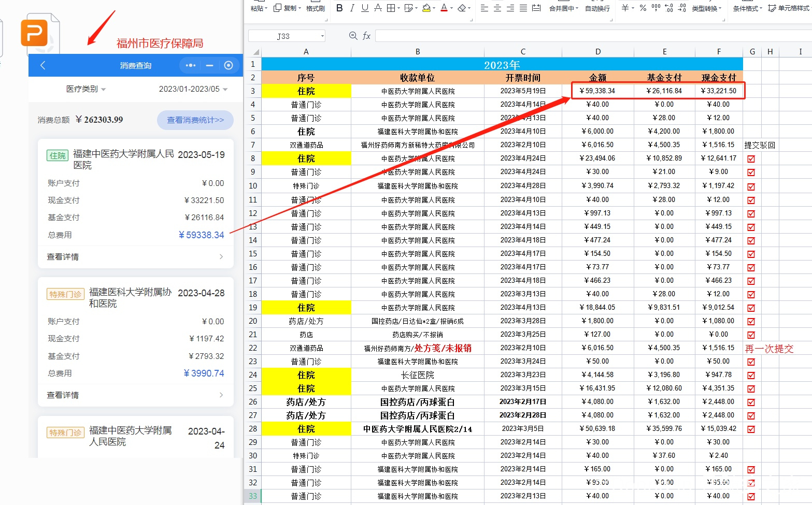Expand the name box dropdown showing J33
Viewport: 812px width, 505px height.
pos(322,36)
